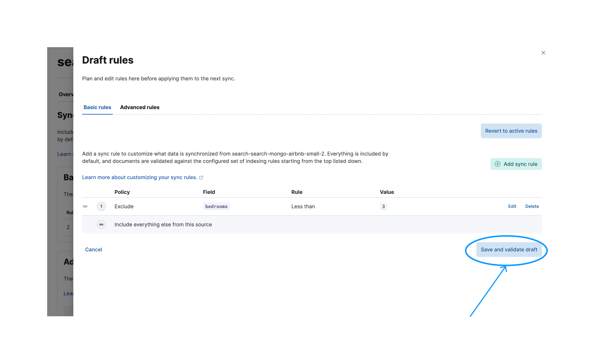Click the Overview tab in the background panel
The width and height of the screenshot is (595, 364).
click(67, 94)
